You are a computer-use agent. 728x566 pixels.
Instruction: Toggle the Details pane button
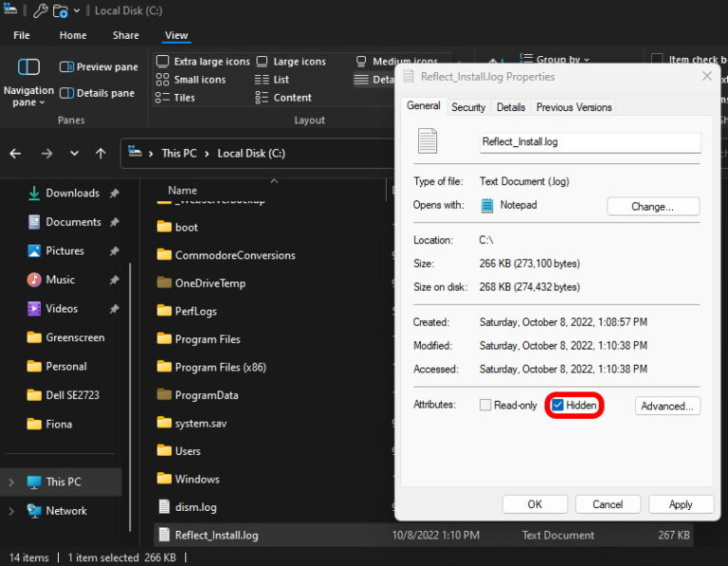coord(97,93)
